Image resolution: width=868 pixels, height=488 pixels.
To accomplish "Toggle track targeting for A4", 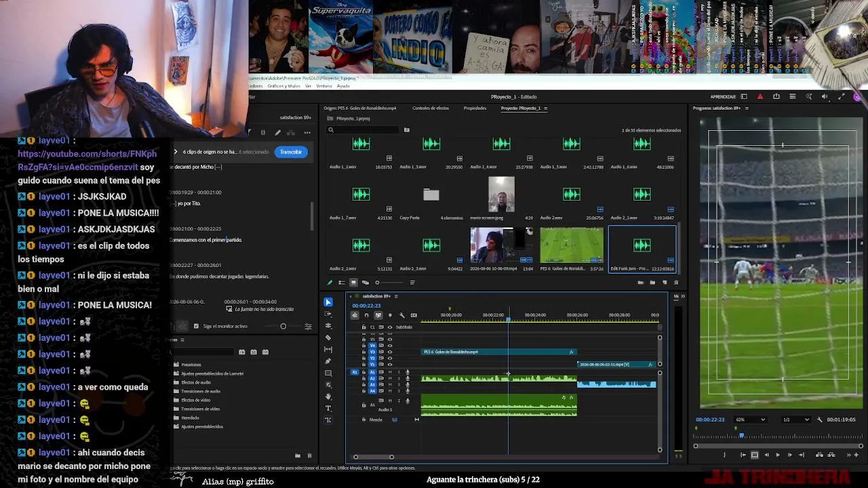I will pos(372,391).
